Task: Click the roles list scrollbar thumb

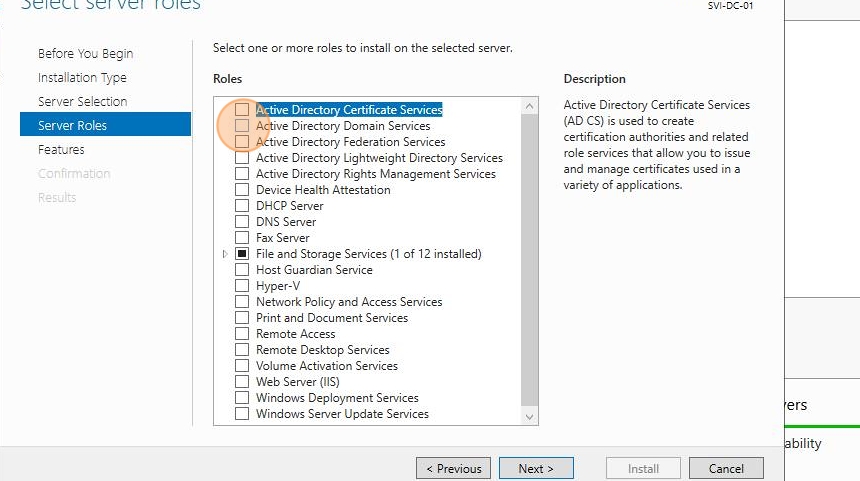Action: 529,259
